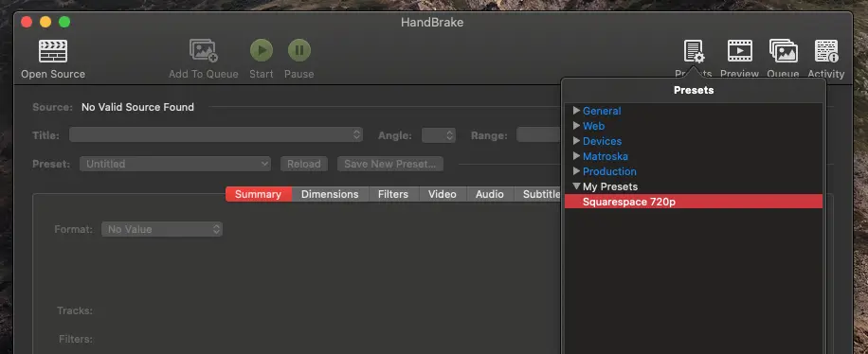The height and width of the screenshot is (354, 868).
Task: Expand the Devices presets group
Action: click(576, 140)
